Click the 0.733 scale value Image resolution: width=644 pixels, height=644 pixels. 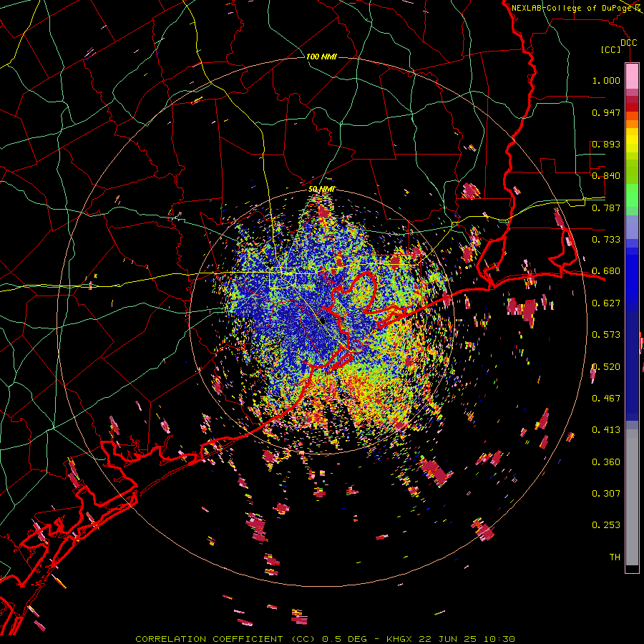[606, 240]
